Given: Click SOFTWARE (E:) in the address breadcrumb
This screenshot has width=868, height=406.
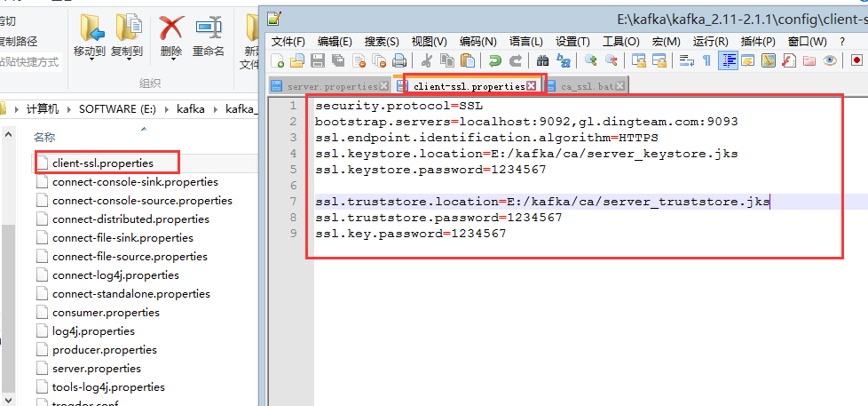Looking at the screenshot, I should (x=115, y=109).
